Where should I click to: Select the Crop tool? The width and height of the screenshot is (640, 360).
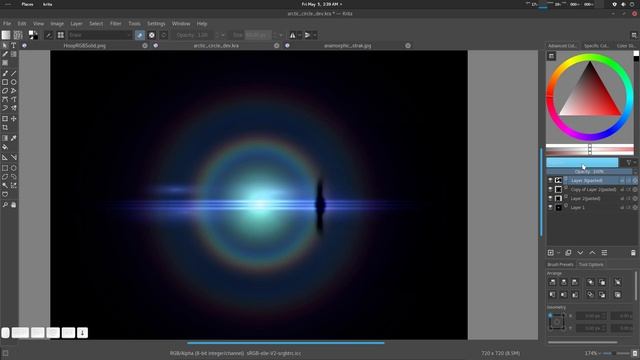pos(5,128)
